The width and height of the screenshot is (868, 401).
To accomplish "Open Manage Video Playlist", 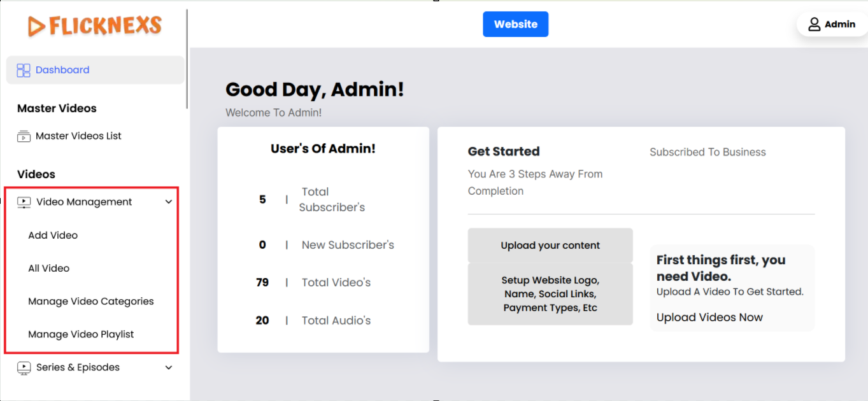I will 81,335.
